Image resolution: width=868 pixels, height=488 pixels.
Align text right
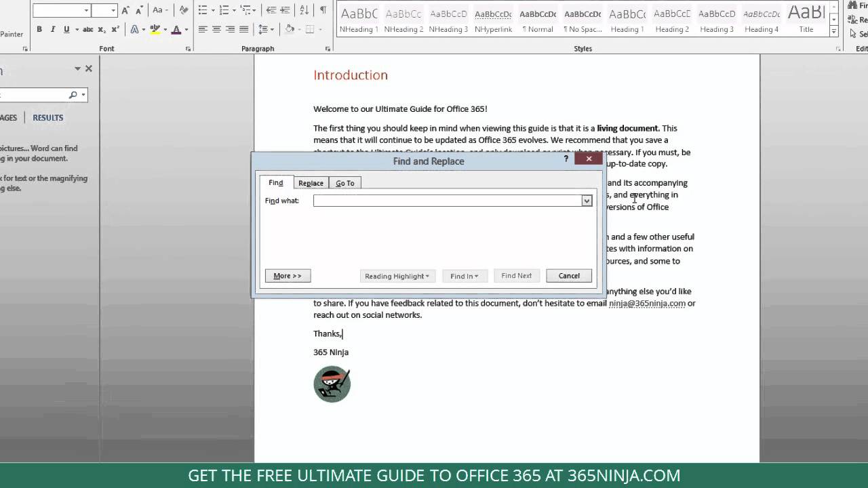click(x=230, y=29)
